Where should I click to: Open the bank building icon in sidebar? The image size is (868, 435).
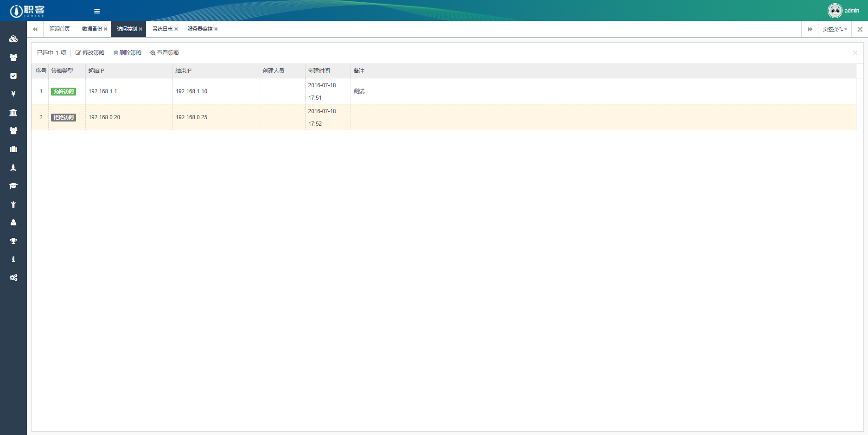tap(13, 113)
